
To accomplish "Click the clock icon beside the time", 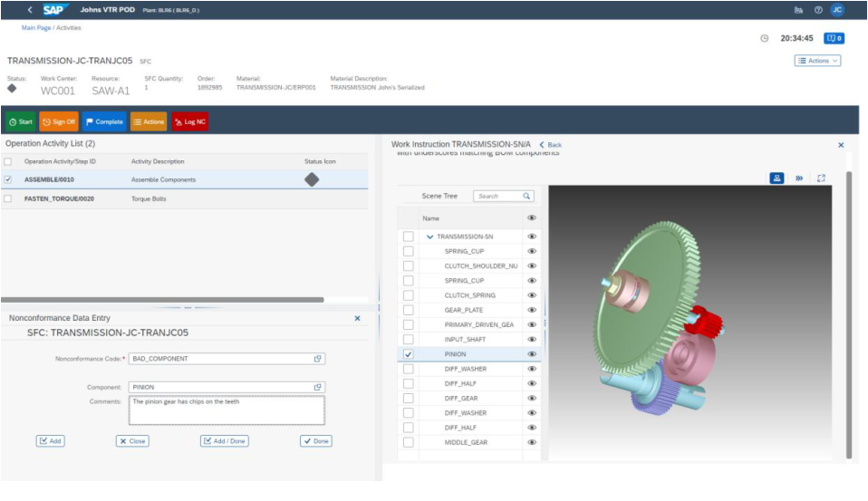I will click(x=765, y=38).
